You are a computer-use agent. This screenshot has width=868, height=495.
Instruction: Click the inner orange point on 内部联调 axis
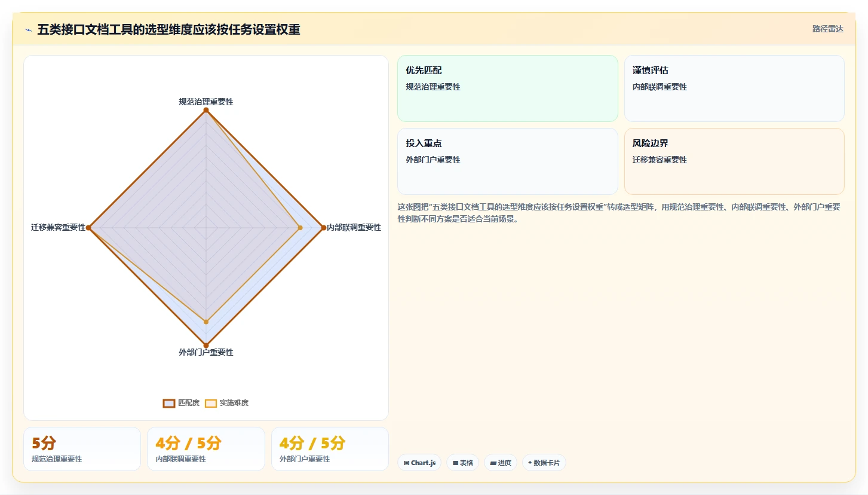click(x=300, y=228)
